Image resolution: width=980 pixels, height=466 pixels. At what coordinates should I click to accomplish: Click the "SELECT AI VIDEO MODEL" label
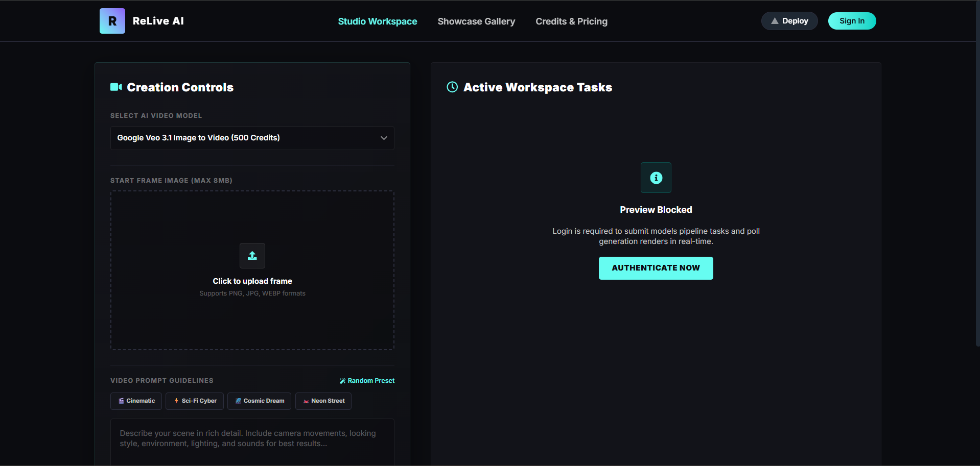coord(156,116)
